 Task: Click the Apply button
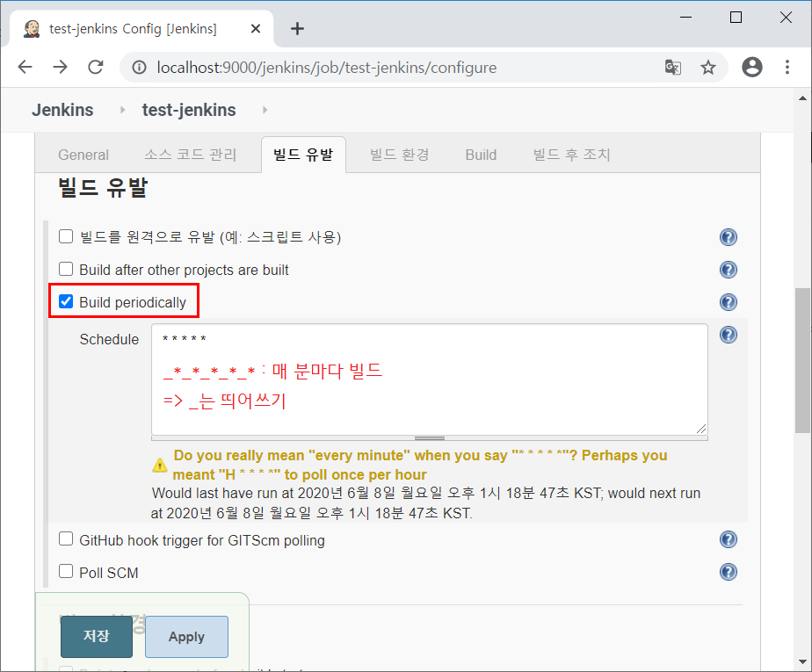tap(186, 636)
